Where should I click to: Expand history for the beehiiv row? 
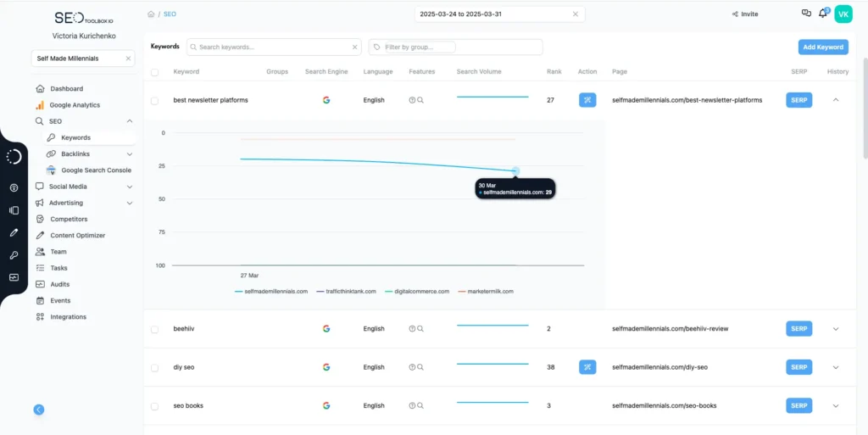[836, 329]
